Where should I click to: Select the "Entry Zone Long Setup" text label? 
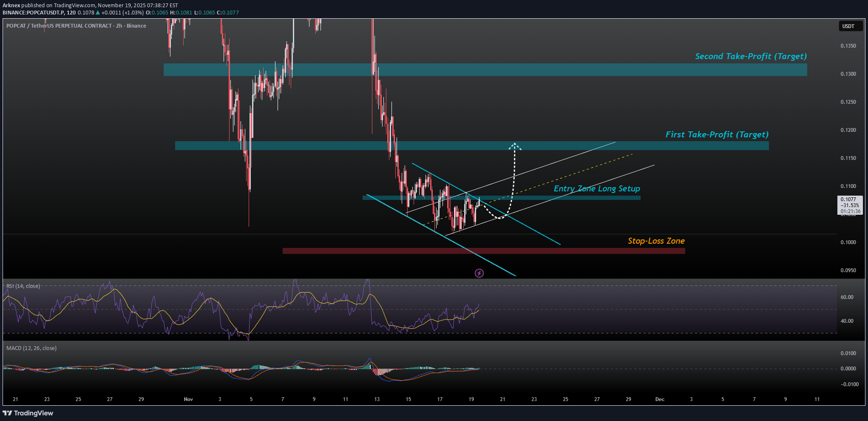596,189
